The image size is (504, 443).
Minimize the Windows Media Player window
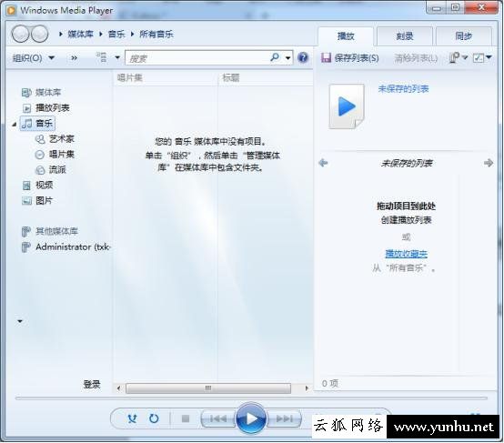[x=436, y=7]
